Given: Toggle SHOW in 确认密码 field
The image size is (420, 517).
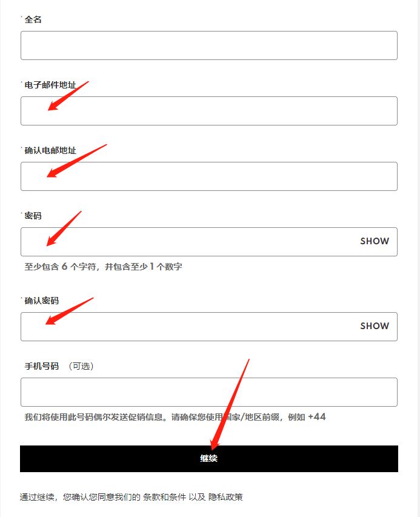Looking at the screenshot, I should pyautogui.click(x=375, y=325).
